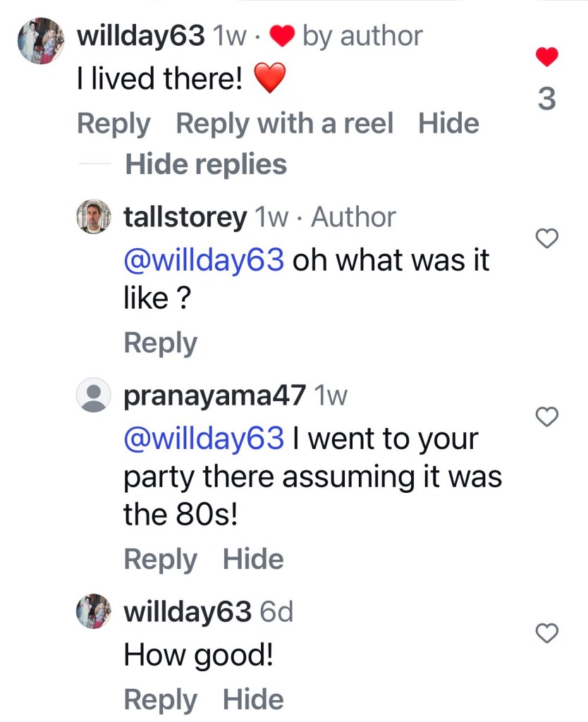Click 'Reply with a reel'
Image resolution: width=588 pixels, height=722 pixels.
coord(284,124)
